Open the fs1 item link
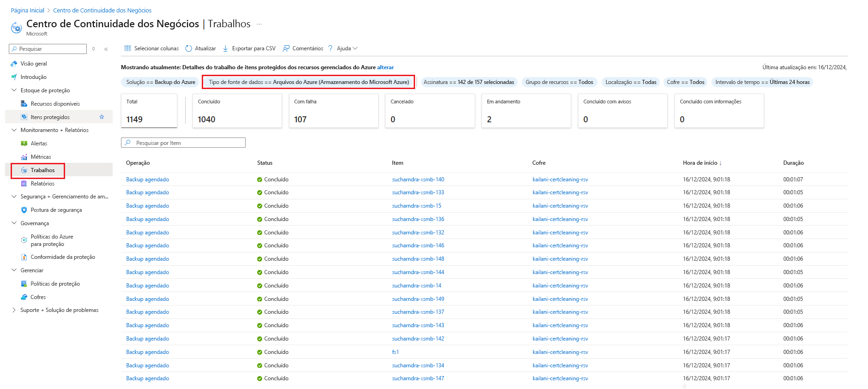 tap(395, 352)
